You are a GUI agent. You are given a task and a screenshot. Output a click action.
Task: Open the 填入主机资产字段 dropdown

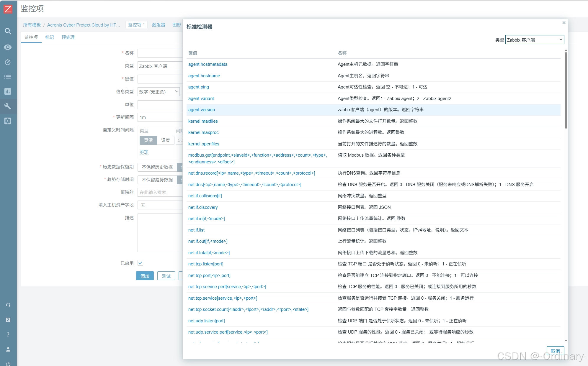(160, 205)
